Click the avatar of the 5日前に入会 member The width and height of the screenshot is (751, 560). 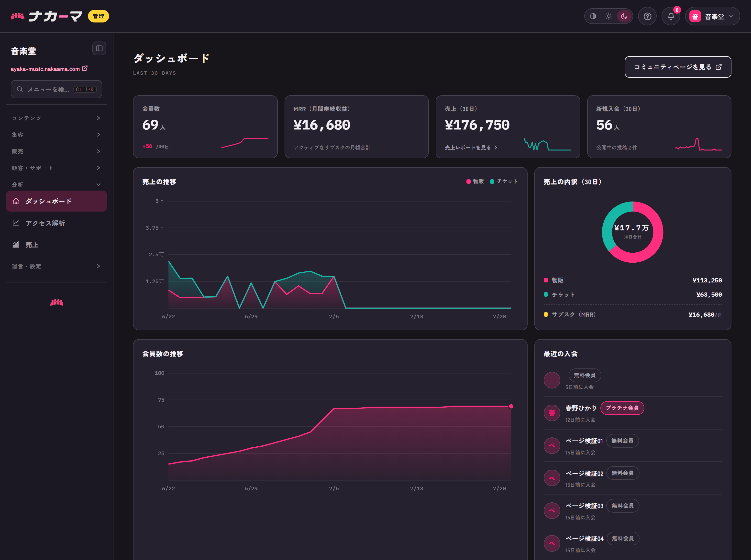(552, 380)
